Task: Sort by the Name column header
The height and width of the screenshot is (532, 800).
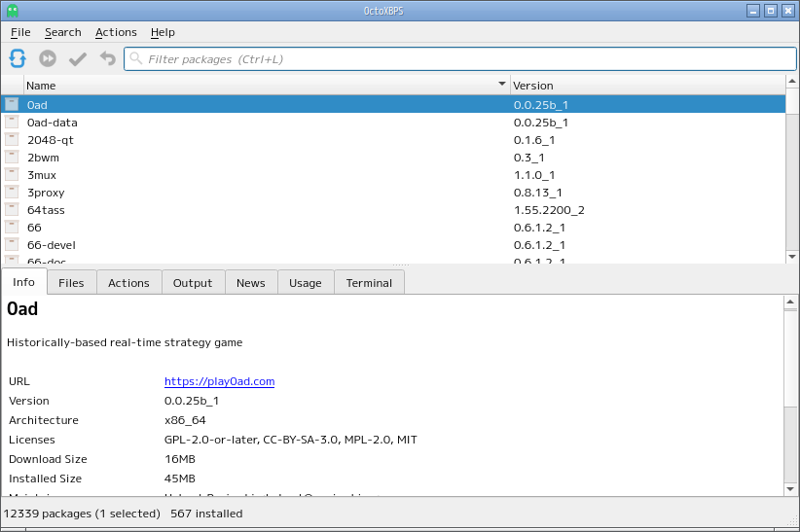Action: tap(267, 86)
